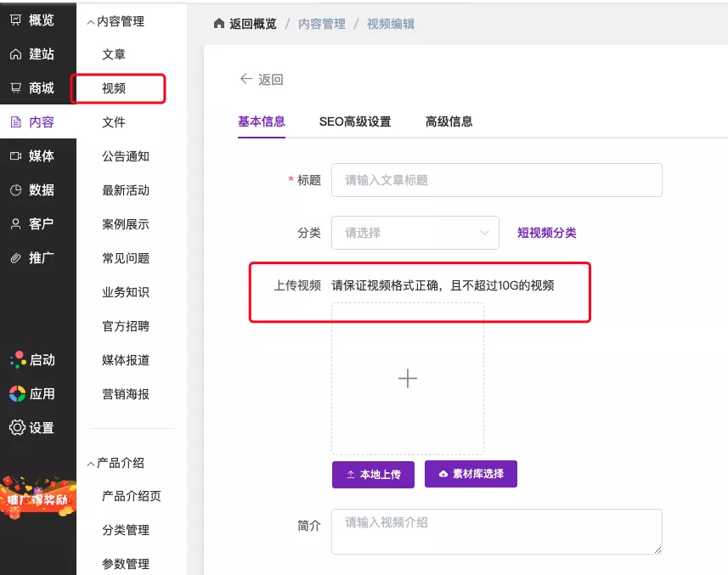Click the plus icon in upload area
The height and width of the screenshot is (575, 728).
pyautogui.click(x=408, y=379)
